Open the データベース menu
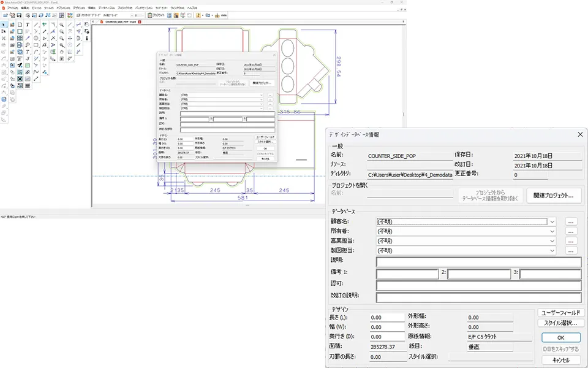Image resolution: width=588 pixels, height=368 pixels. coord(106,7)
